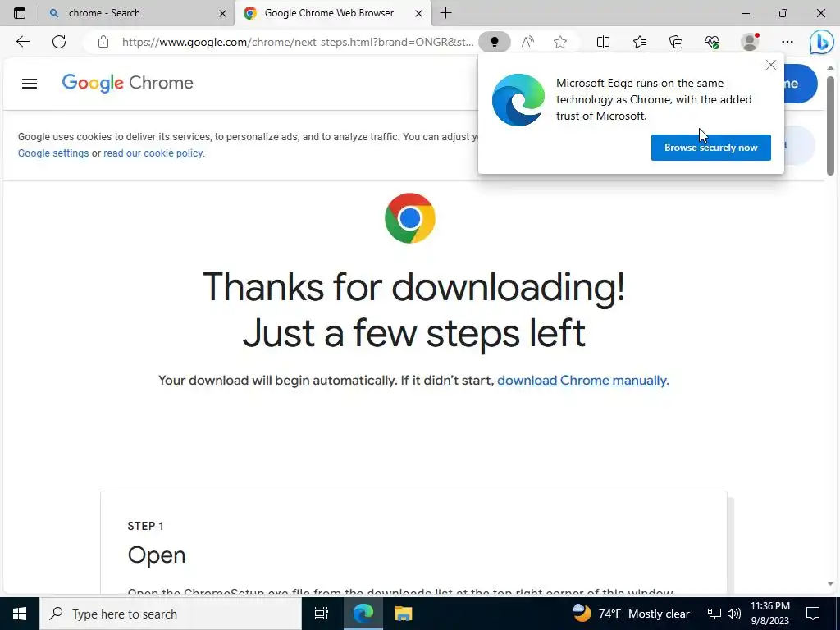Open Collections icon
The image size is (840, 630).
click(676, 42)
